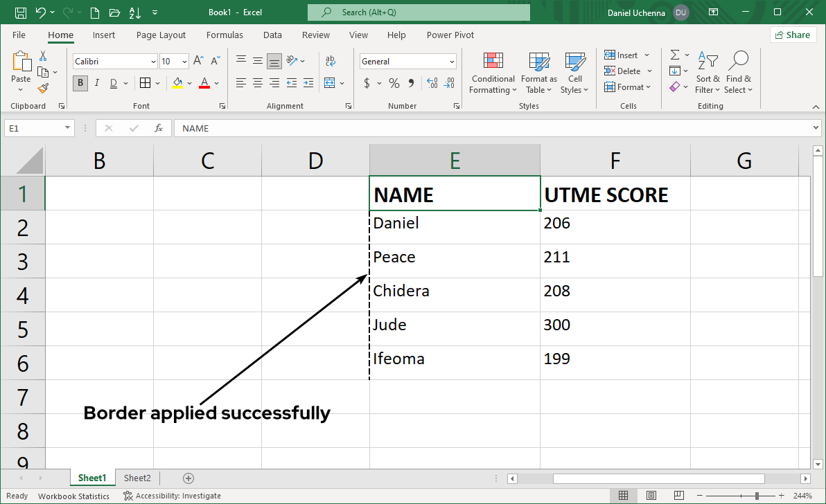The width and height of the screenshot is (826, 504).
Task: Click the Save icon in title bar
Action: pyautogui.click(x=21, y=12)
